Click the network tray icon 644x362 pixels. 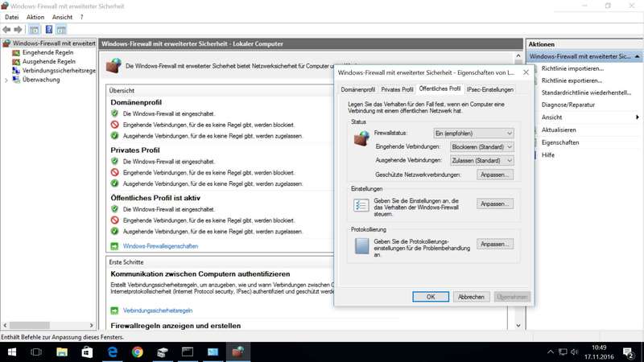pyautogui.click(x=563, y=352)
